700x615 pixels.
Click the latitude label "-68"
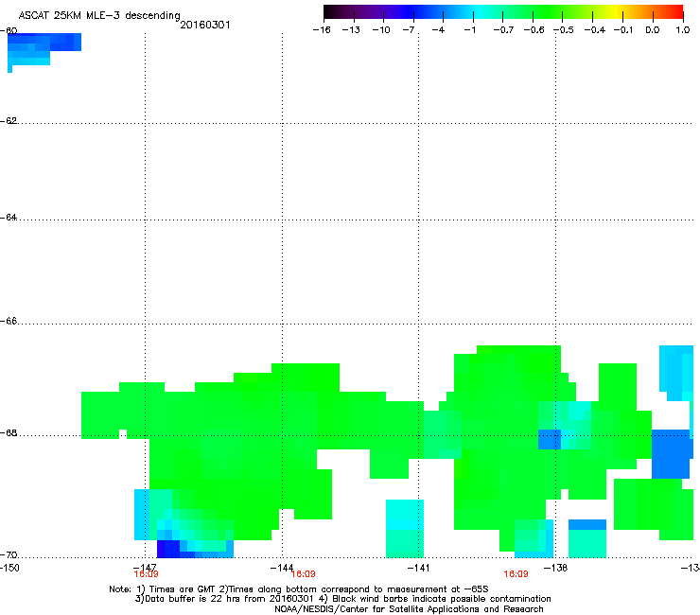pos(9,433)
